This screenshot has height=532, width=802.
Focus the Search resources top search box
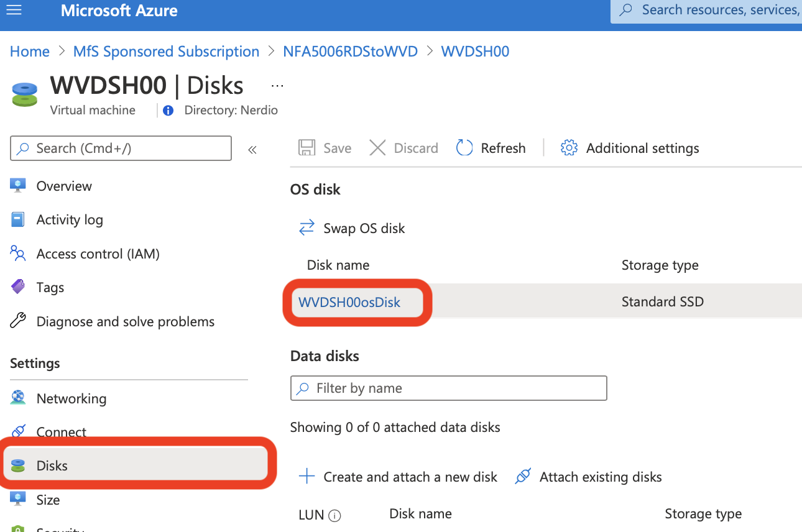(x=706, y=11)
